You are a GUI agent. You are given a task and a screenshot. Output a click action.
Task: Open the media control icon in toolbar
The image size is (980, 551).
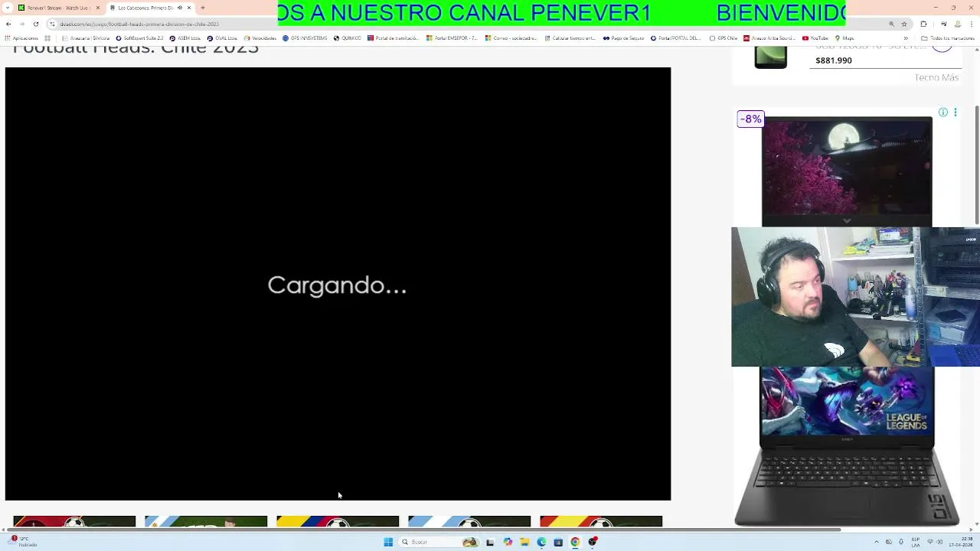tap(943, 24)
